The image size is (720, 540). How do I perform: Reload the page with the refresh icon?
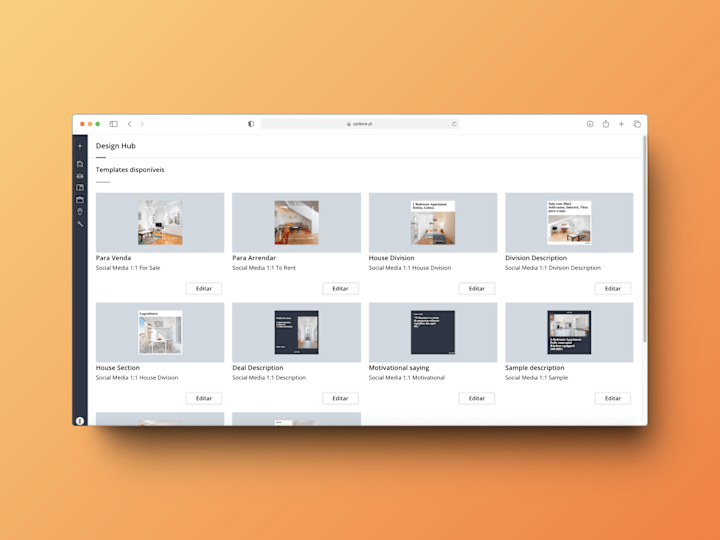(x=454, y=124)
